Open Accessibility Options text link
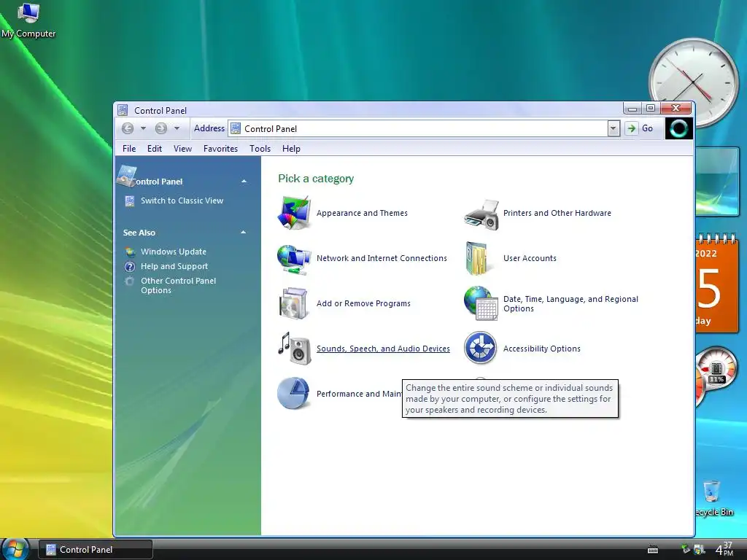747x560 pixels. 542,349
